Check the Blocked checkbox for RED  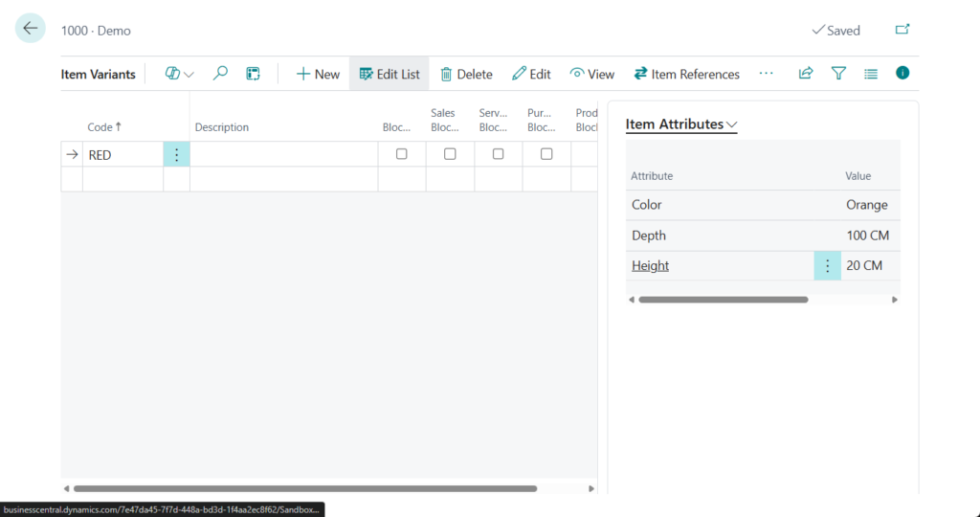pos(402,154)
